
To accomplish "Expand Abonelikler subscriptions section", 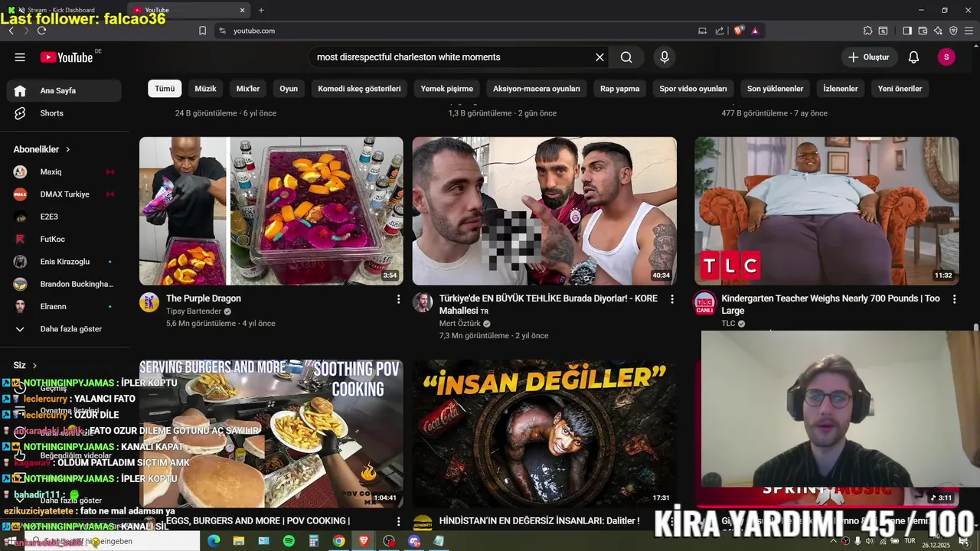I will [x=42, y=149].
